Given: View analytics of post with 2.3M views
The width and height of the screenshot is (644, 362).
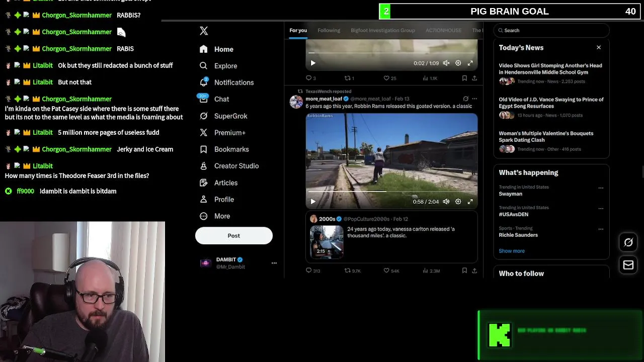Looking at the screenshot, I should click(431, 271).
